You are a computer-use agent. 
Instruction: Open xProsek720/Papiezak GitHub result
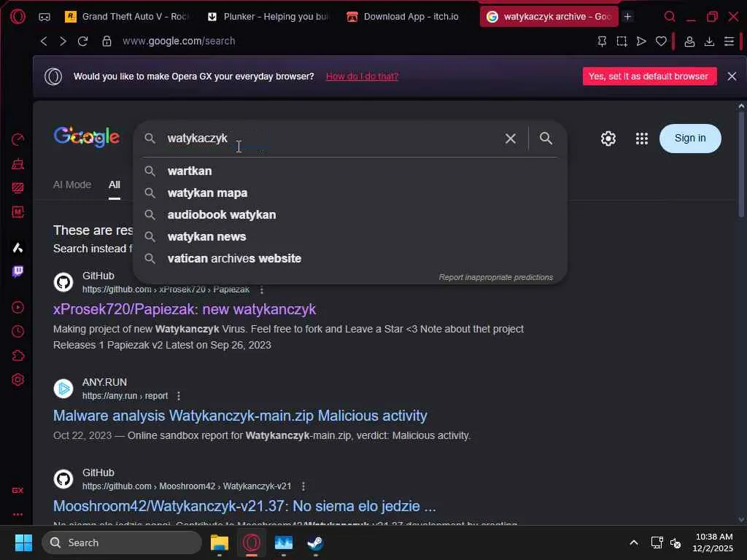click(x=185, y=309)
